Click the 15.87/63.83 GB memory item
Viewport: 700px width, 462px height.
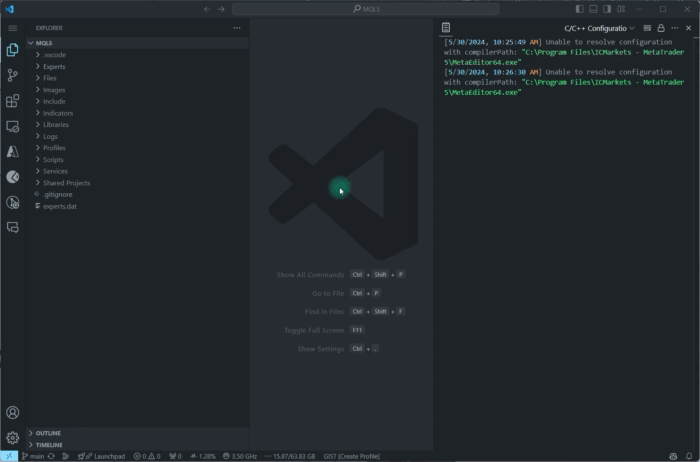290,456
